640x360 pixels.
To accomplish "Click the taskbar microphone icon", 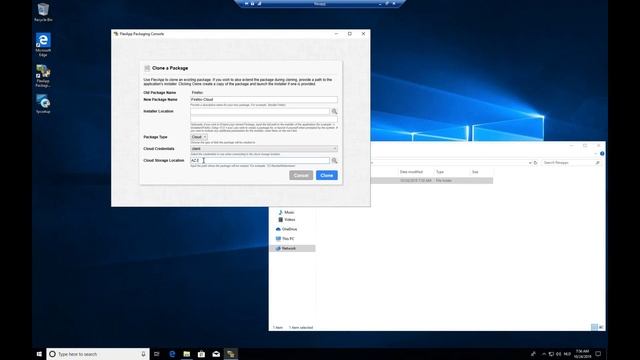I will coord(143,354).
